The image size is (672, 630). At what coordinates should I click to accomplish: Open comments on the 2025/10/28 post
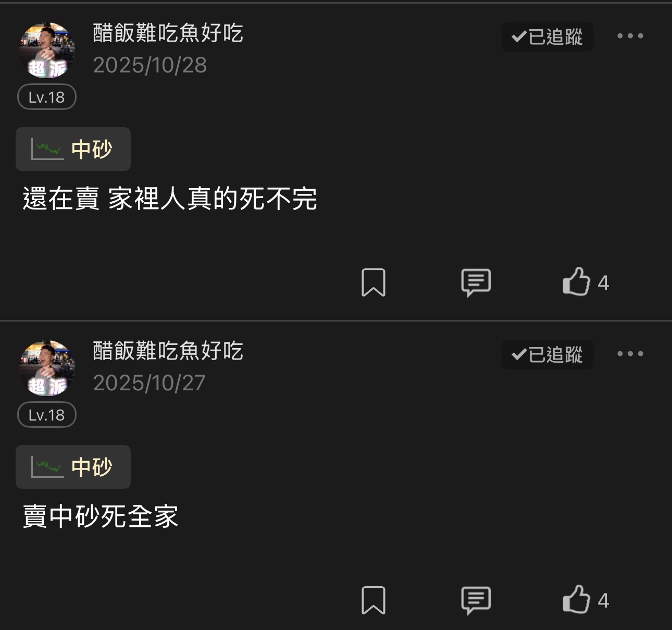(476, 282)
